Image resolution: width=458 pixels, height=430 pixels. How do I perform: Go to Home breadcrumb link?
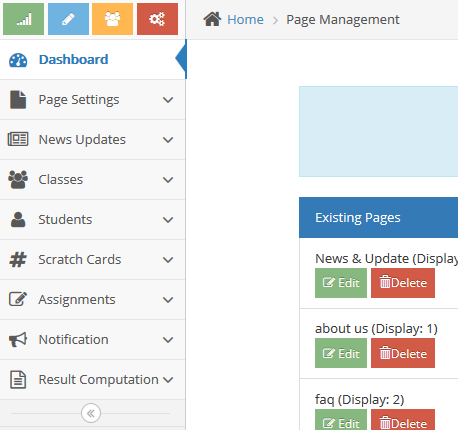[x=245, y=19]
